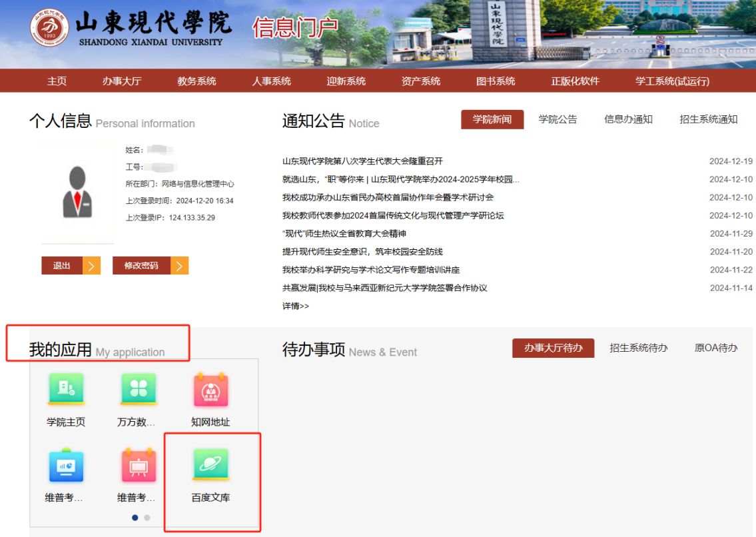The image size is (756, 537).
Task: Go to 主页 in the navigation bar
Action: tap(57, 81)
